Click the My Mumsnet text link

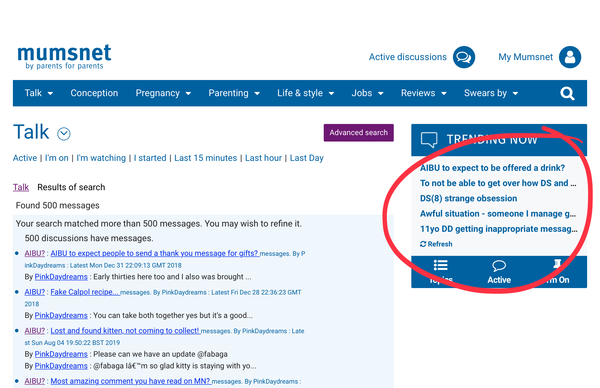[525, 57]
